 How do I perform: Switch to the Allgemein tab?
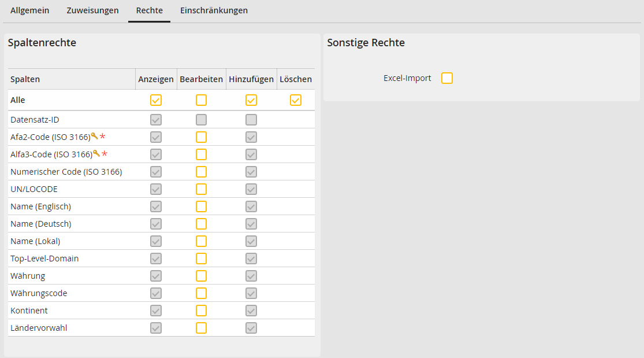point(29,10)
